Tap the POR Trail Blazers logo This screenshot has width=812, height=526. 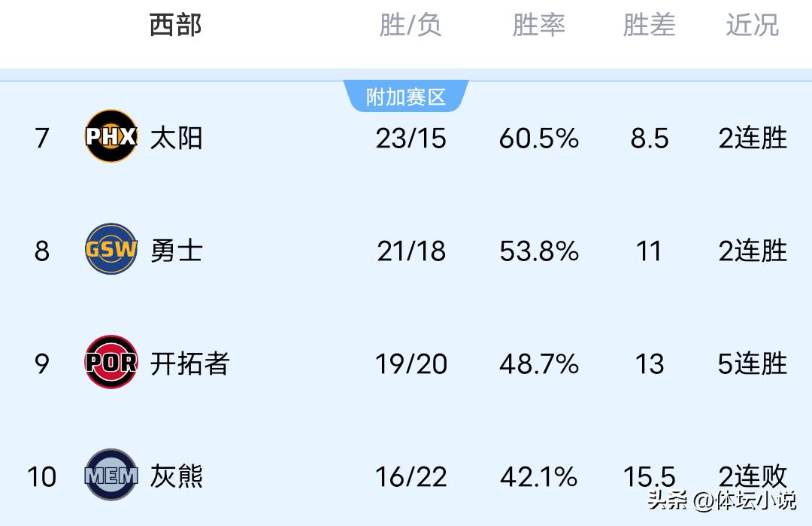(x=111, y=362)
